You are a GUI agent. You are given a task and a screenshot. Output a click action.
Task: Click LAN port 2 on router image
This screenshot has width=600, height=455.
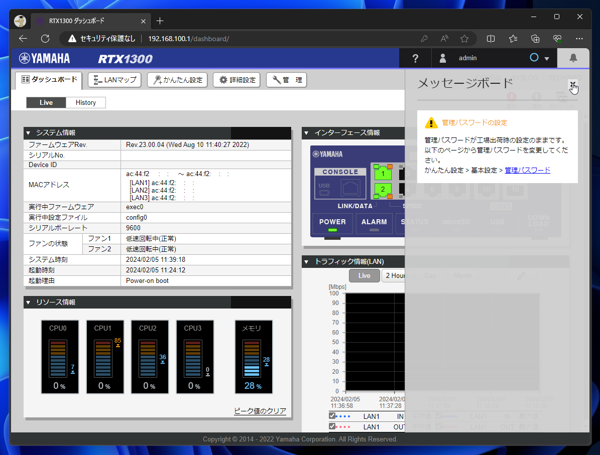(383, 189)
